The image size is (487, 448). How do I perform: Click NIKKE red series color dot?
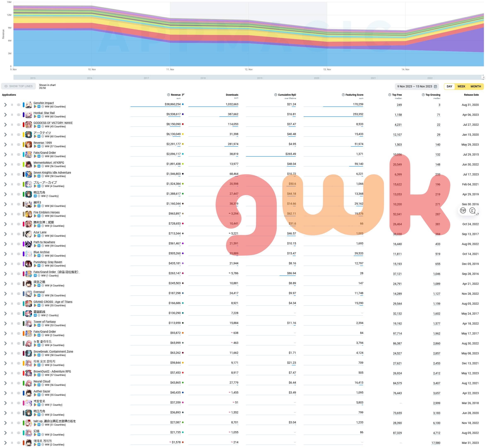(x=183, y=124)
